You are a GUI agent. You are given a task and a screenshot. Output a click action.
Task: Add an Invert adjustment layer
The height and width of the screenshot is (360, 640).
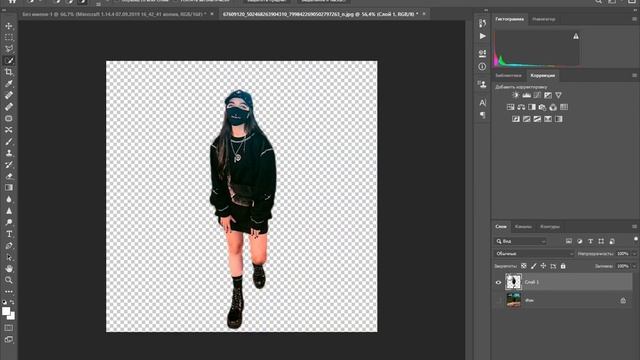coord(516,119)
